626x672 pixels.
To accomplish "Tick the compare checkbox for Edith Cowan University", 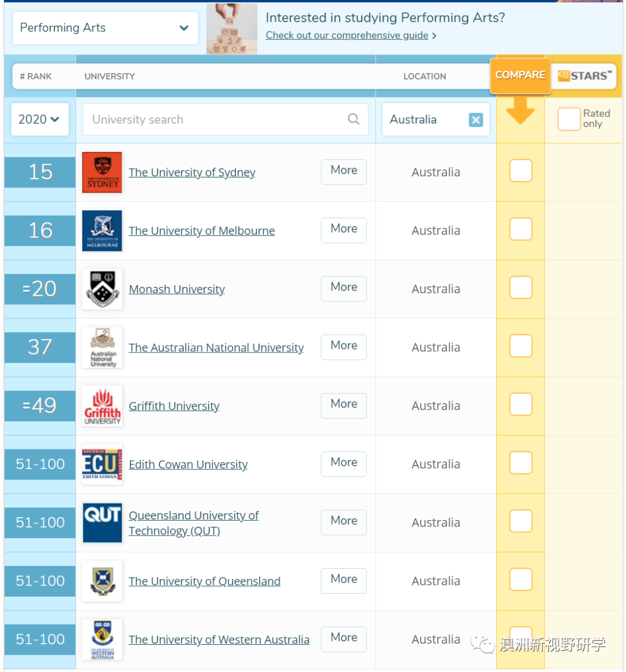I will coord(521,463).
